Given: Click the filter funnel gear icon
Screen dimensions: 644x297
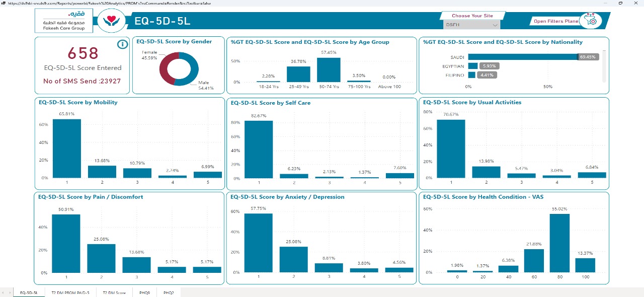Looking at the screenshot, I should point(590,20).
